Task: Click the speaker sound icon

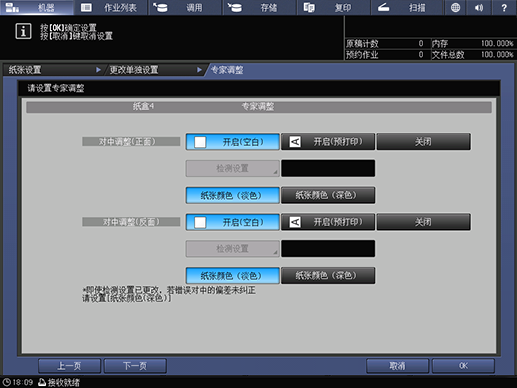Action: click(x=479, y=7)
